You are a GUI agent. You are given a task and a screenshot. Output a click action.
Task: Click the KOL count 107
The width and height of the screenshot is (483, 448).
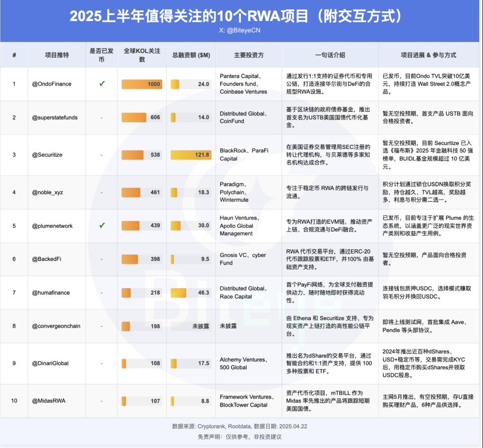(155, 401)
